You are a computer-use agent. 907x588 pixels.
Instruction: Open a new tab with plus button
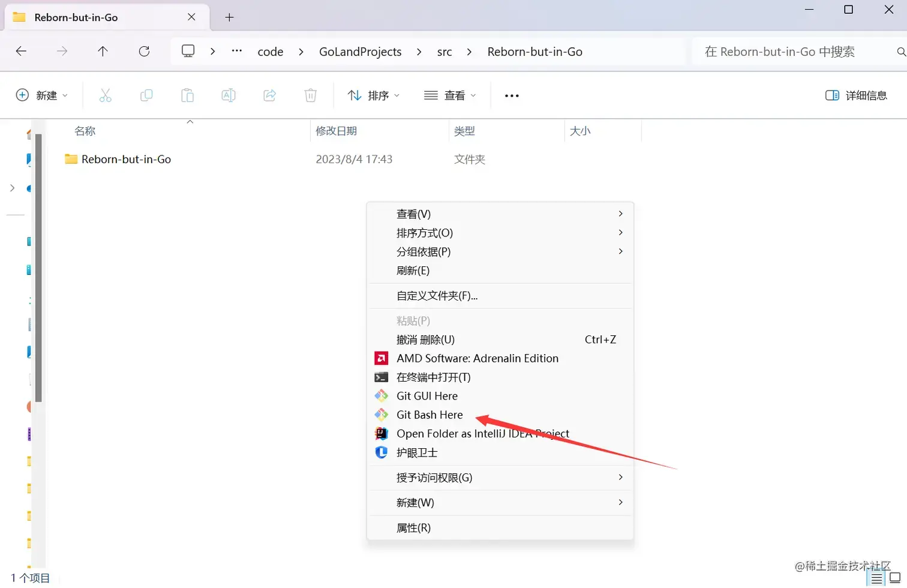pos(229,17)
